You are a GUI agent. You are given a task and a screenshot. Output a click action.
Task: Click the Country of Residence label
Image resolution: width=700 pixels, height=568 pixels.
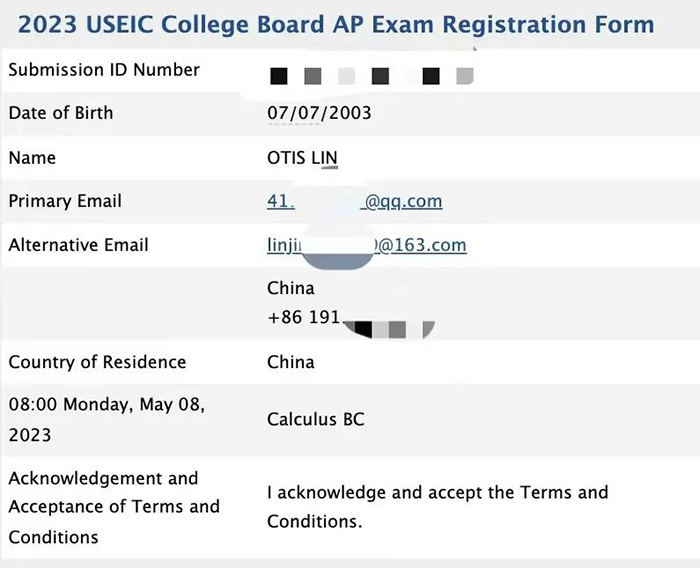pyautogui.click(x=97, y=362)
